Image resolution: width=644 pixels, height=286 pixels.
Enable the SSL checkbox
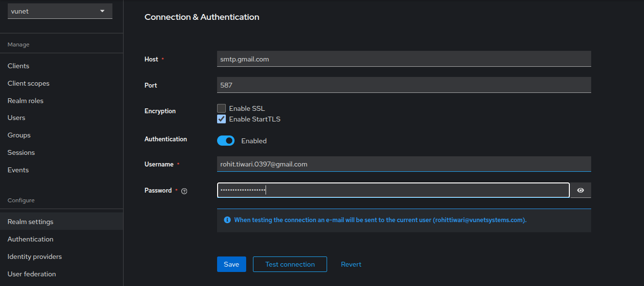221,108
